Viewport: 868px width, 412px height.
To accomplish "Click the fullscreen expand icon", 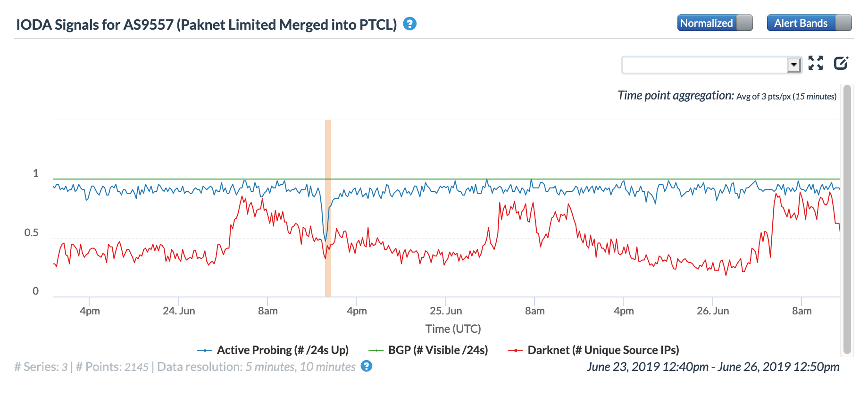I will pyautogui.click(x=815, y=63).
